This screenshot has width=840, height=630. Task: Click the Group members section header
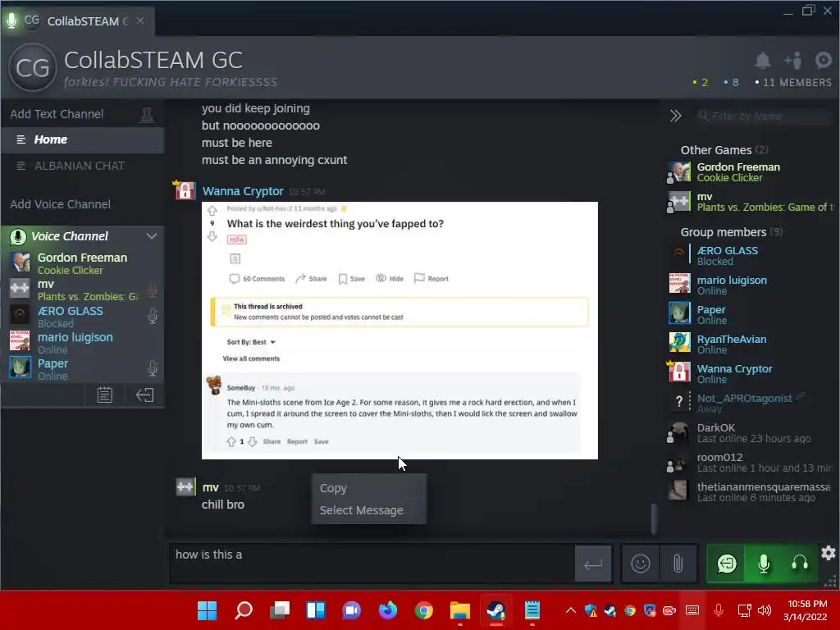(731, 232)
